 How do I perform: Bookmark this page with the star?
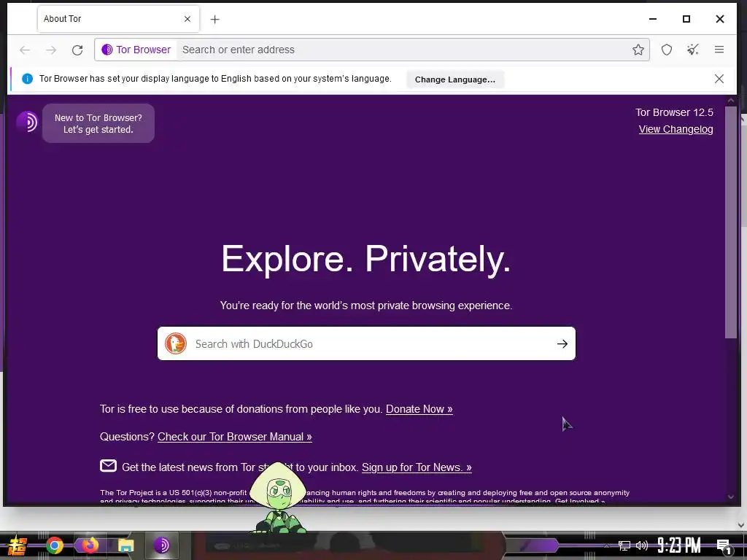[x=638, y=50]
